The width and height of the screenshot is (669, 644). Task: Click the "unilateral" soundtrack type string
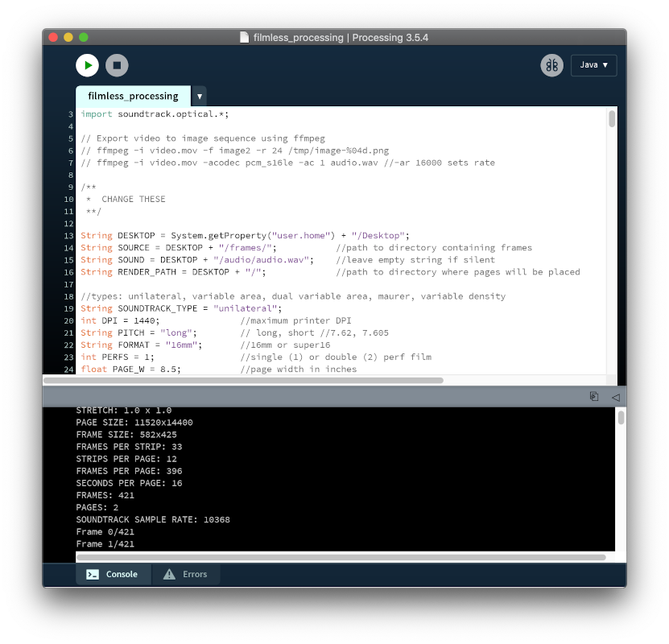tap(245, 308)
